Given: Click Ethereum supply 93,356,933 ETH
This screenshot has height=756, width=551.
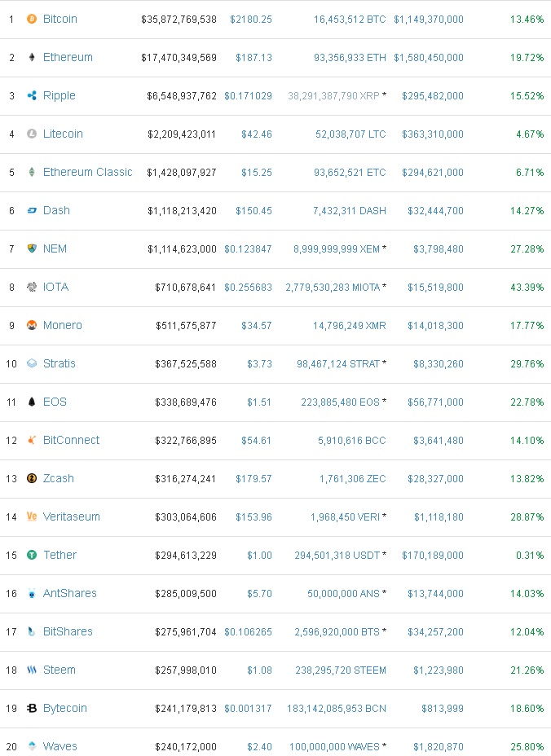Looking at the screenshot, I should pos(350,58).
